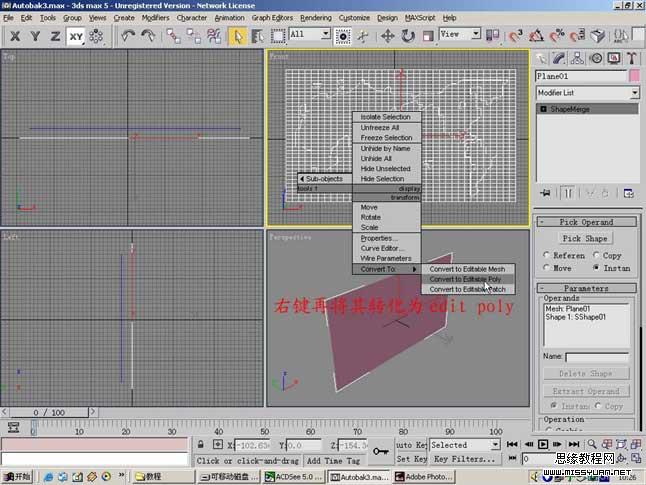Select the Copy radio option
The width and height of the screenshot is (646, 485).
tap(598, 255)
